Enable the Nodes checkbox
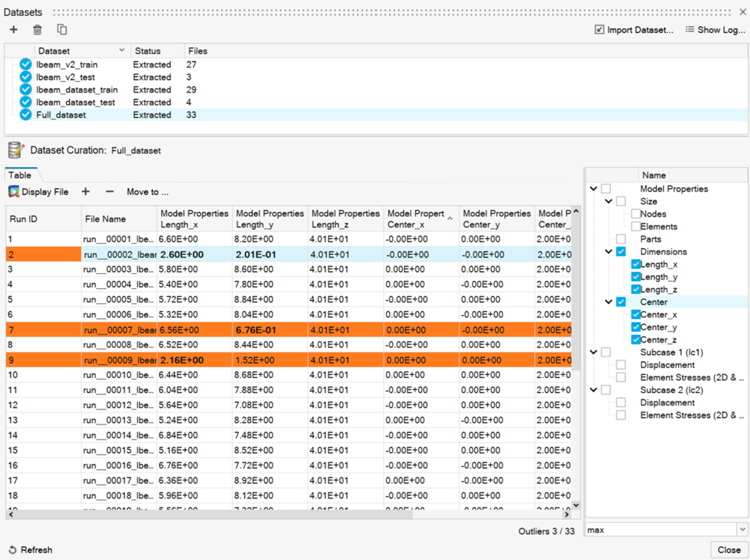This screenshot has width=750, height=560. click(636, 214)
